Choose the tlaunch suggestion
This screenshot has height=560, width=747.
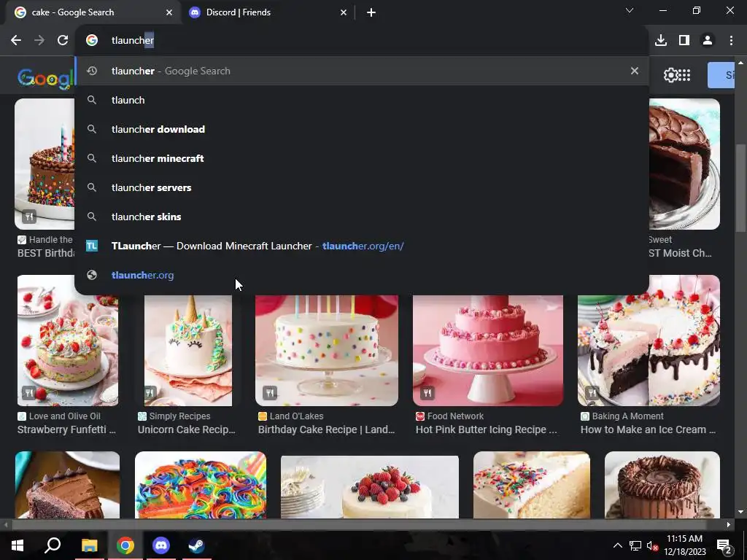(x=362, y=100)
